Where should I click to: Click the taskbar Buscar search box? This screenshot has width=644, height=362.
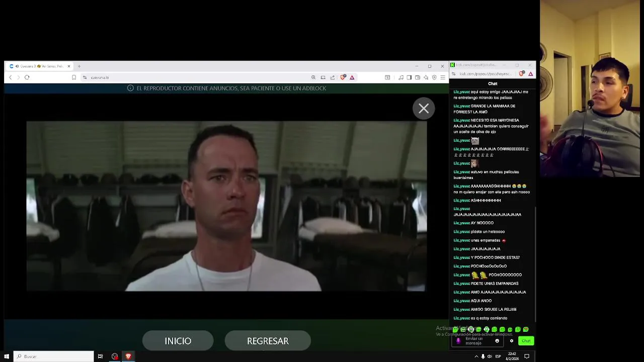coord(53,356)
